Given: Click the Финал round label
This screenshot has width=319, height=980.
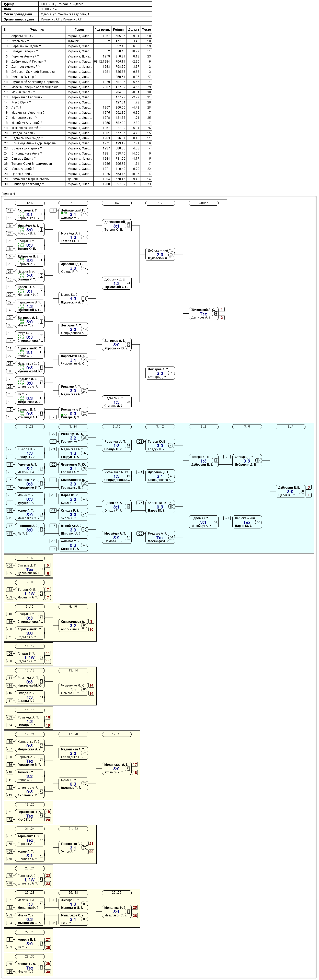Looking at the screenshot, I should point(203,203).
